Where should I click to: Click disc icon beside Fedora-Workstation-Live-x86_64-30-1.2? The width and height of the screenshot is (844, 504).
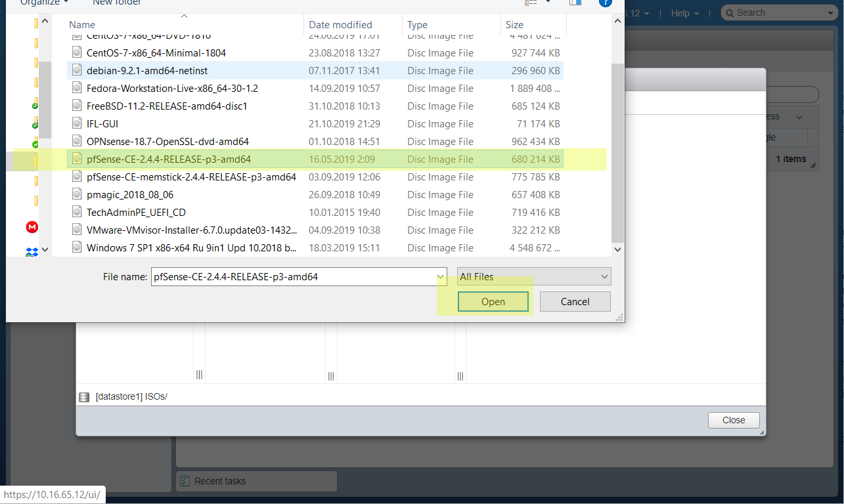[77, 88]
